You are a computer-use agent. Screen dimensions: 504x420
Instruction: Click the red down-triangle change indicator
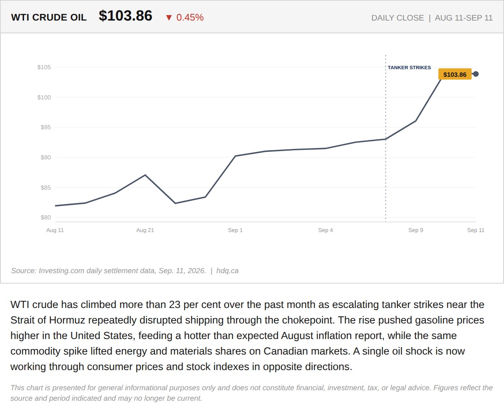tap(169, 18)
